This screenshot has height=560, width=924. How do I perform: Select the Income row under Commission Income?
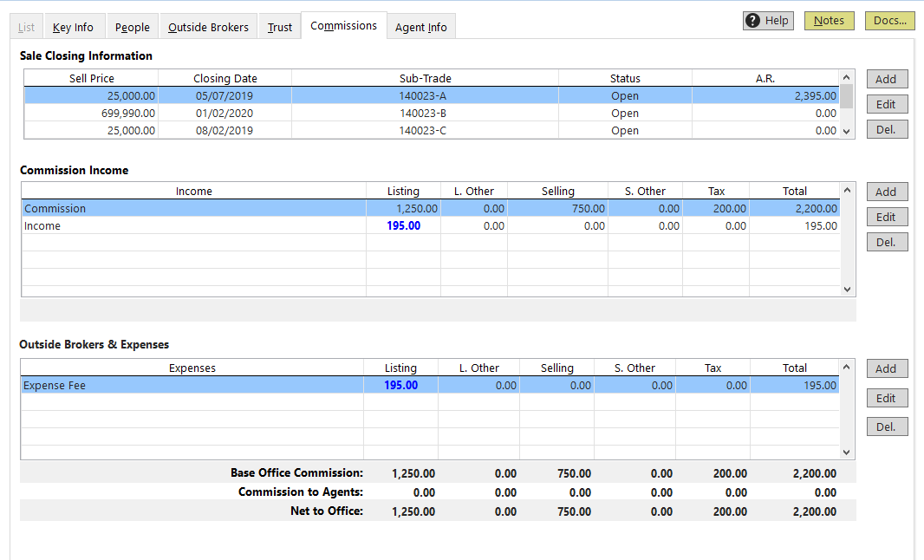pyautogui.click(x=173, y=225)
